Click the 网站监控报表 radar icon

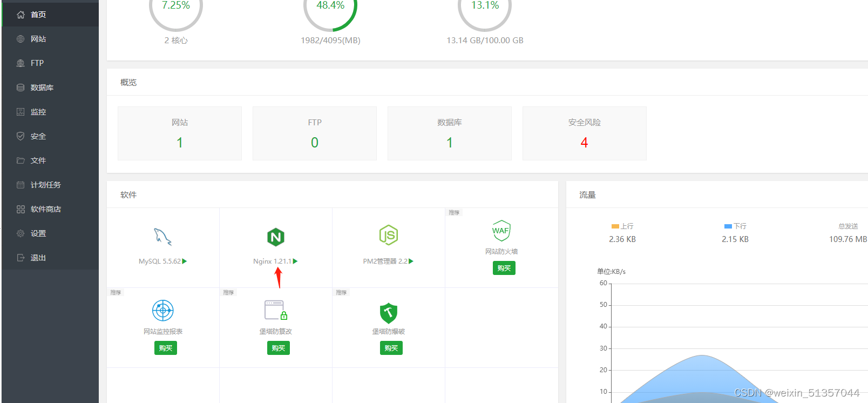(x=163, y=311)
